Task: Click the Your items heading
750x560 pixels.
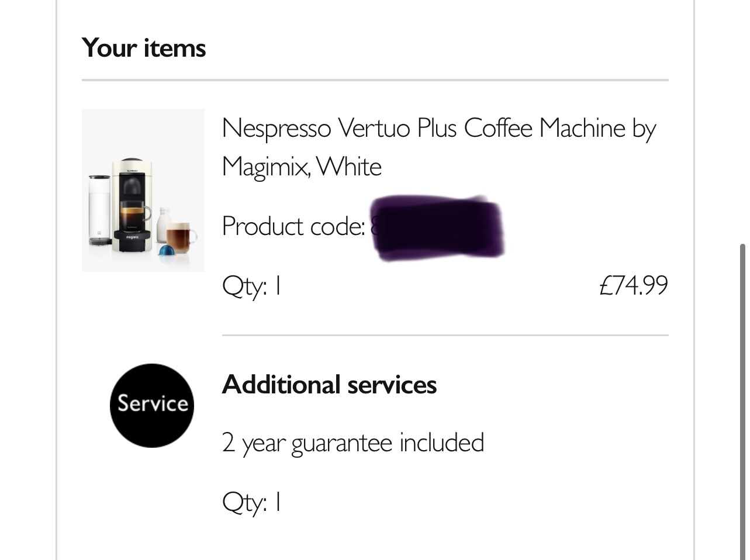Action: tap(144, 47)
